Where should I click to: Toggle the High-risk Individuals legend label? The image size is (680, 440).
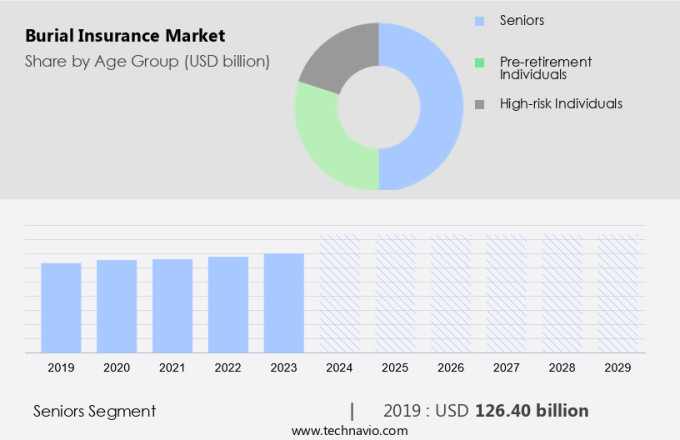pos(561,104)
